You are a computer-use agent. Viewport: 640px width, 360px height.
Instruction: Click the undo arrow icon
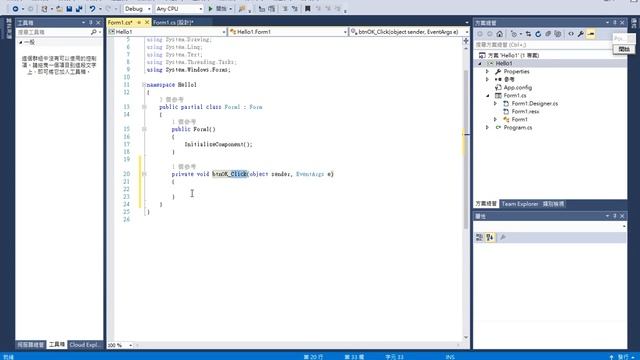[x=93, y=9]
